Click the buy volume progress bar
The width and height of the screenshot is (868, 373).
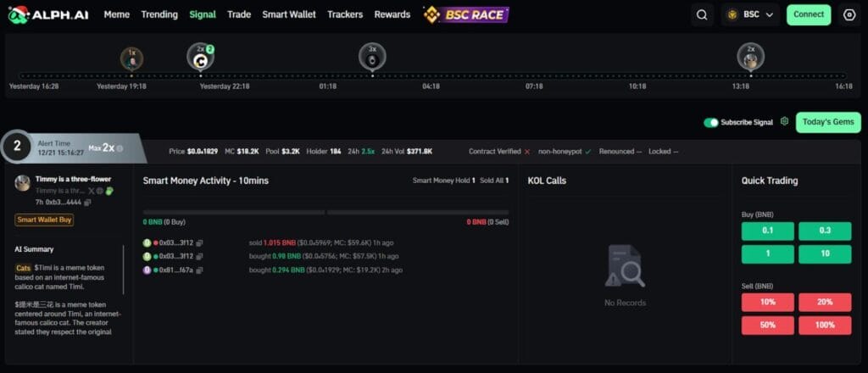tap(234, 212)
